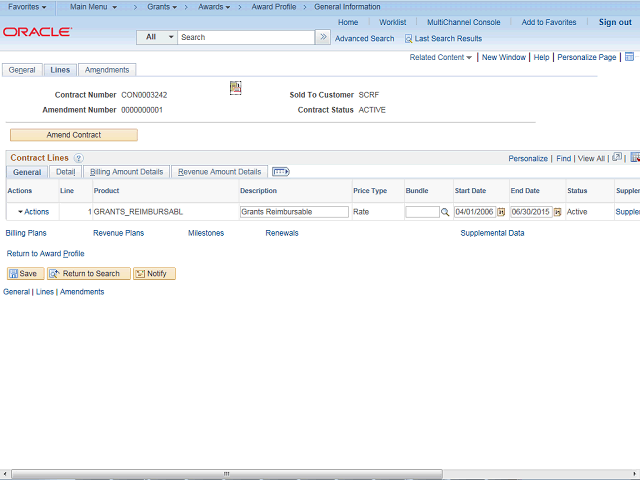640x480 pixels.
Task: Click the GRANTS_REIMBURSABL product cell
Action: [x=138, y=212]
